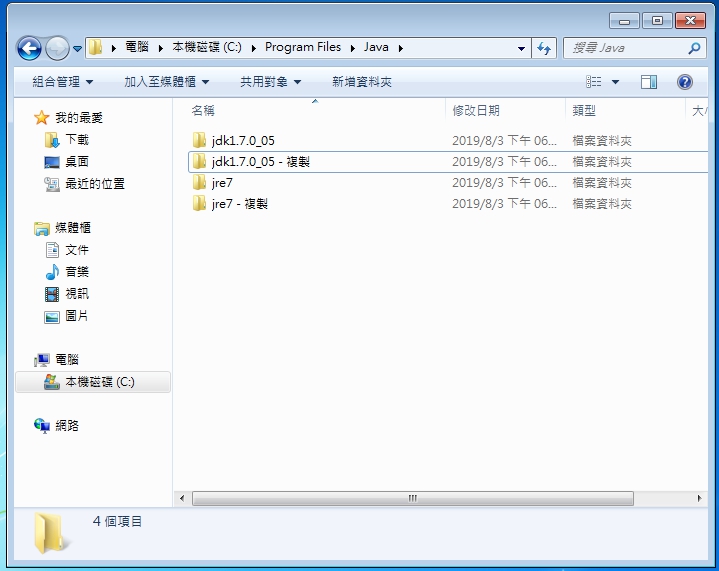Click the left arrow of horizontal scrollbar
The image size is (719, 571).
[x=182, y=498]
